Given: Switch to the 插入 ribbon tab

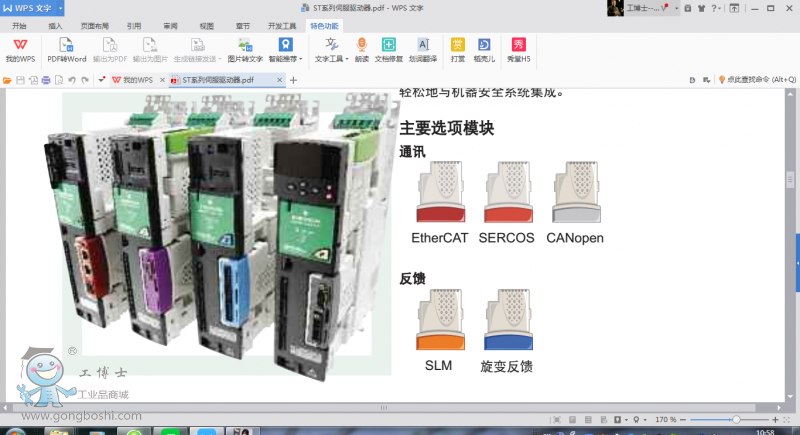Looking at the screenshot, I should pyautogui.click(x=55, y=26).
